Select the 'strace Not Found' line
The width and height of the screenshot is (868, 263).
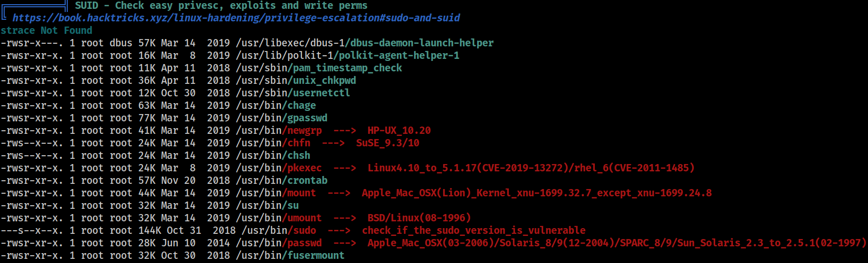click(46, 30)
